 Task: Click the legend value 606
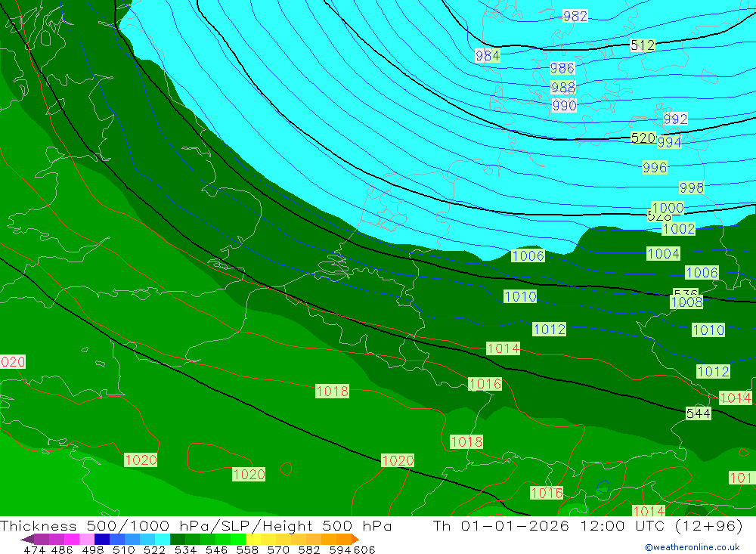pyautogui.click(x=364, y=550)
